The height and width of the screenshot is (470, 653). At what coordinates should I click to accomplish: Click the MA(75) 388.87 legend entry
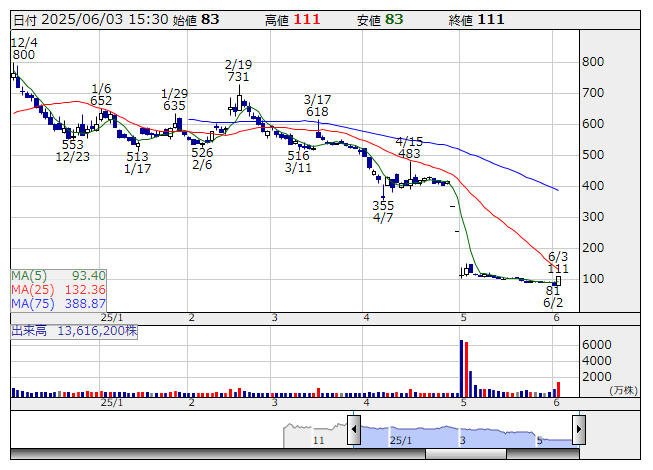click(x=58, y=303)
